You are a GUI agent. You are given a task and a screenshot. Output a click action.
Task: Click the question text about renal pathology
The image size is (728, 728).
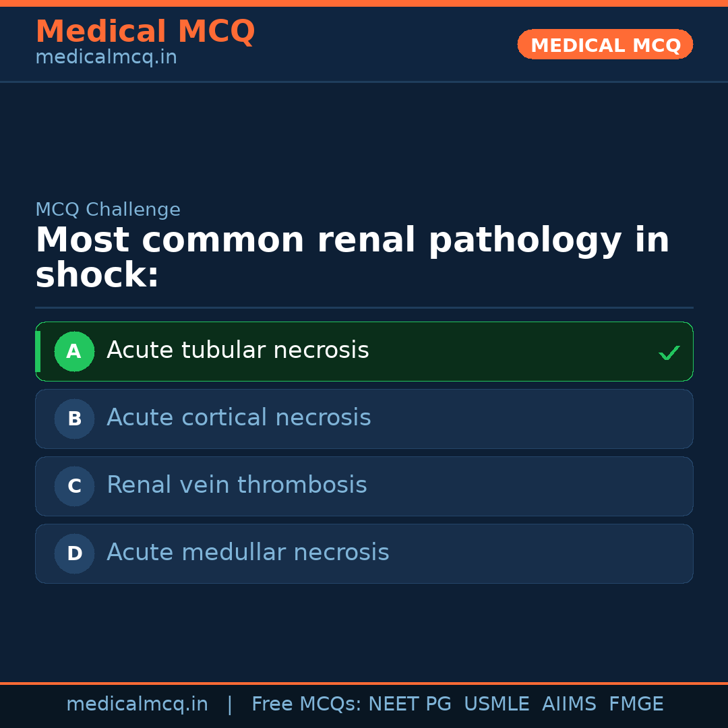click(x=352, y=257)
